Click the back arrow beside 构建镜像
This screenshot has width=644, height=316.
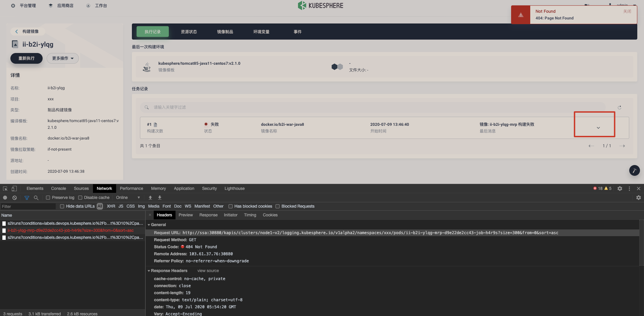click(16, 31)
